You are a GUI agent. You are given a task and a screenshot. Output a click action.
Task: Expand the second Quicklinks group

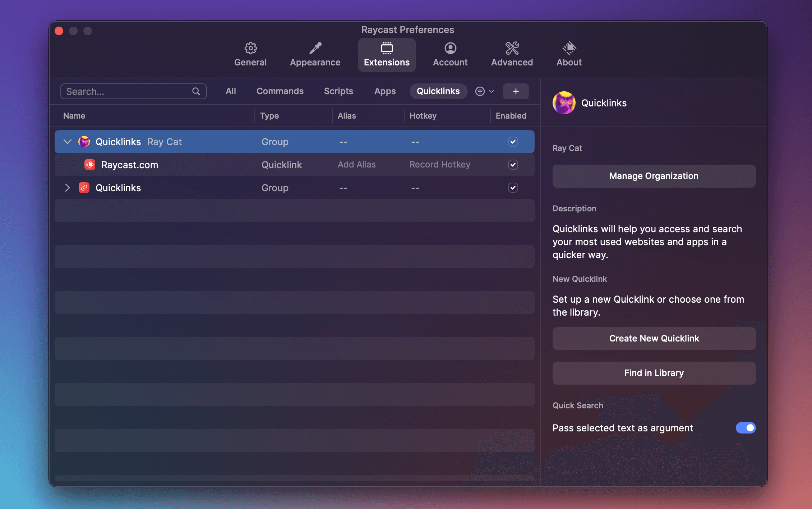[68, 187]
